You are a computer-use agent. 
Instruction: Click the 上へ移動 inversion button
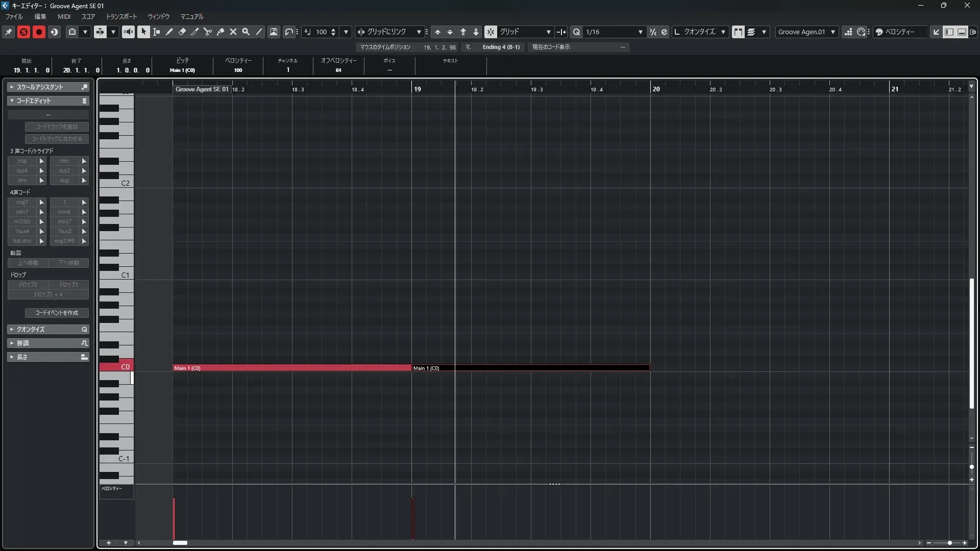tap(28, 263)
